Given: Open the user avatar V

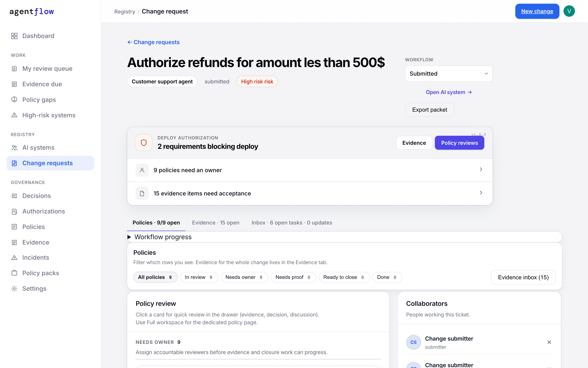Looking at the screenshot, I should pos(569,11).
